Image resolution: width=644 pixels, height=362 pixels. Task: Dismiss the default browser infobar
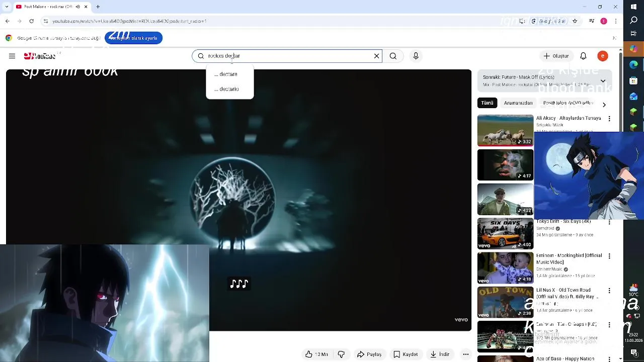[614, 38]
